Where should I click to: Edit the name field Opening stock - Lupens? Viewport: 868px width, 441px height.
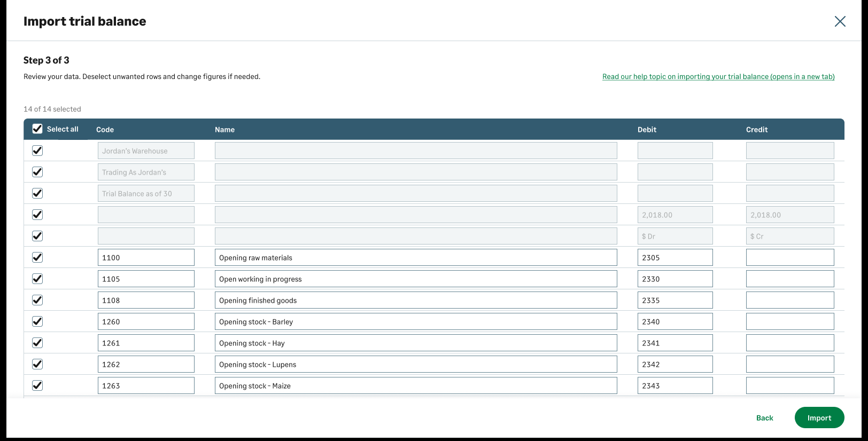coord(415,364)
